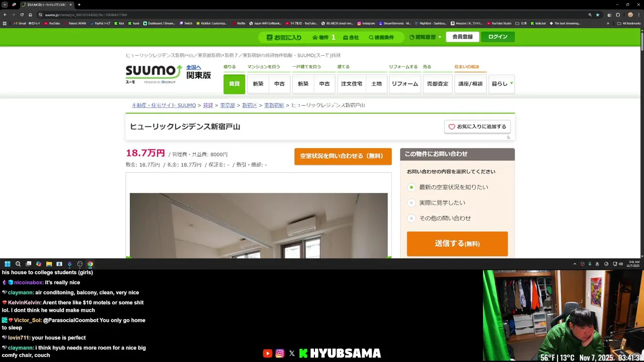Select the 賃貸 navigation tab
The height and width of the screenshot is (362, 644).
pos(234,84)
